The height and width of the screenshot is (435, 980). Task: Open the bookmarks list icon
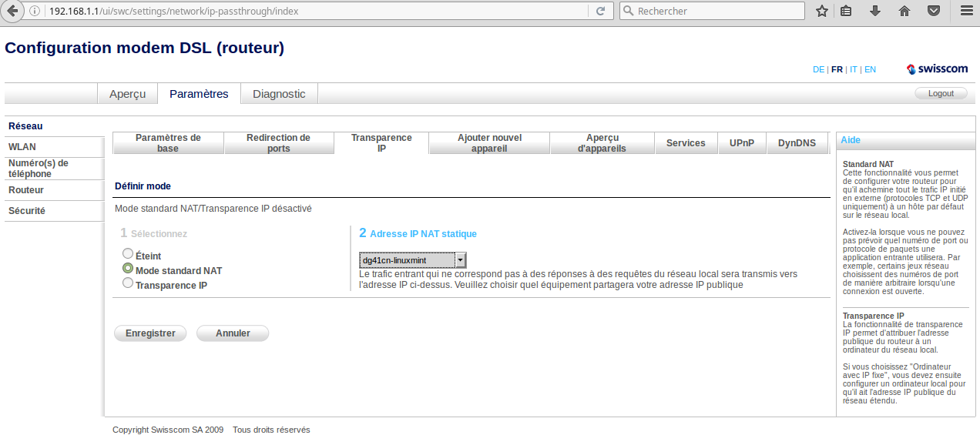click(846, 11)
